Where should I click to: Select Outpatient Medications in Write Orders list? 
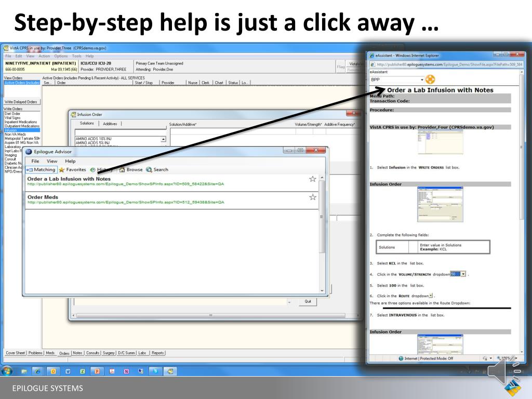(x=22, y=126)
